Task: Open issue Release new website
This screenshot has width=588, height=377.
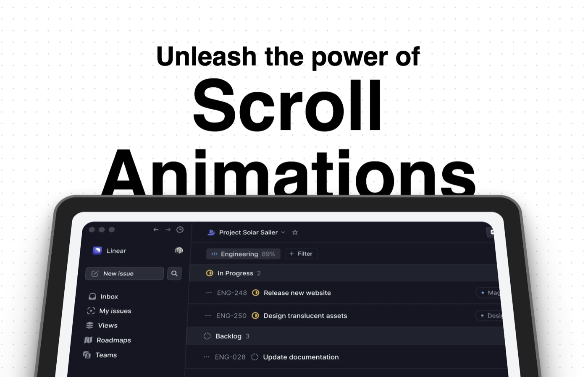Action: pos(297,293)
